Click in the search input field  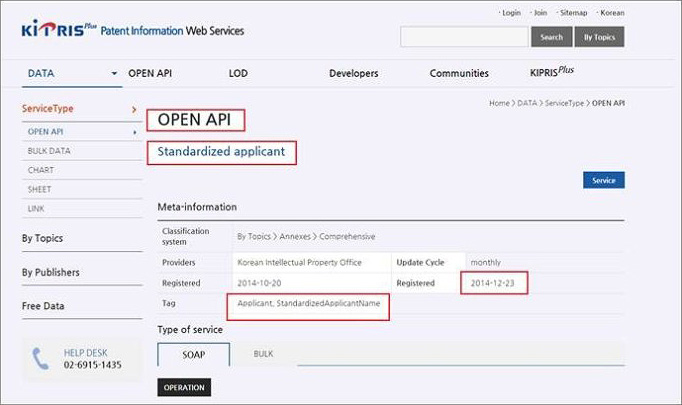(464, 37)
